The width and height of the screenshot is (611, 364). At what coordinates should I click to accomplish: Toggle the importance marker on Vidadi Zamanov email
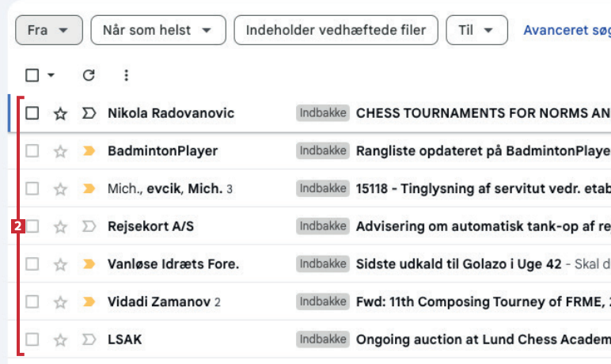tap(89, 301)
